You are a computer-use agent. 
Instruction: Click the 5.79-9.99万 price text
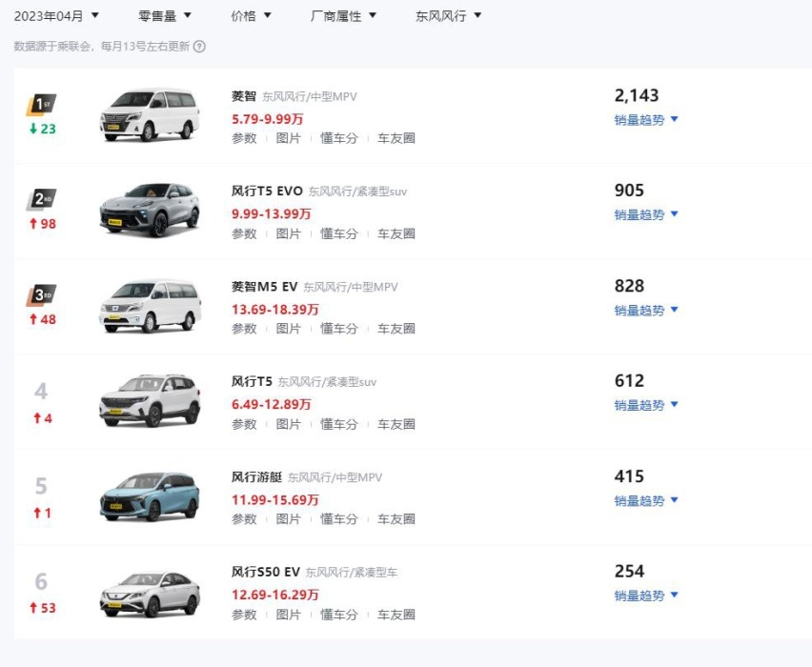pos(267,119)
